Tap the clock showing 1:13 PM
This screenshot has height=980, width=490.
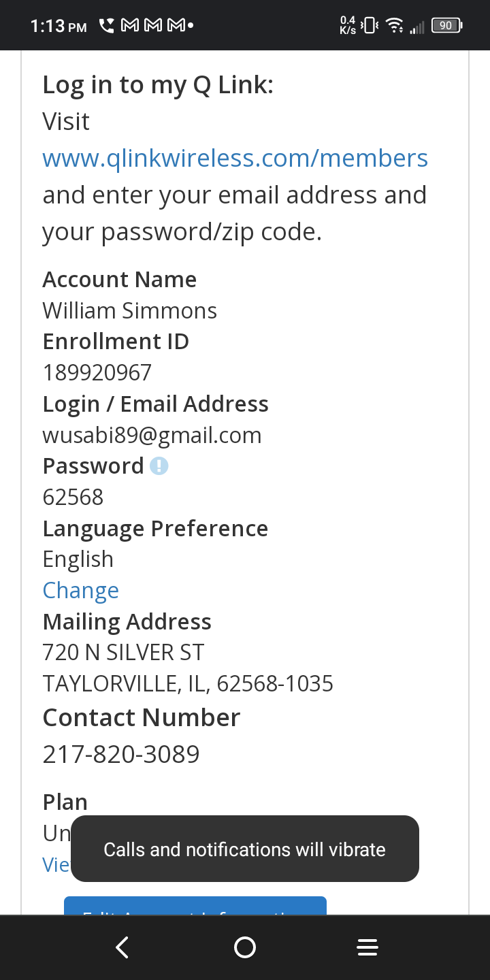(59, 27)
